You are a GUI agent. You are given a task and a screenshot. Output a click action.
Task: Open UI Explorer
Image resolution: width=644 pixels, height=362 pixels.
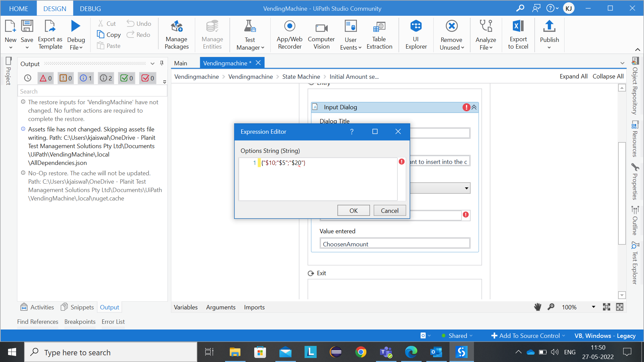point(416,35)
